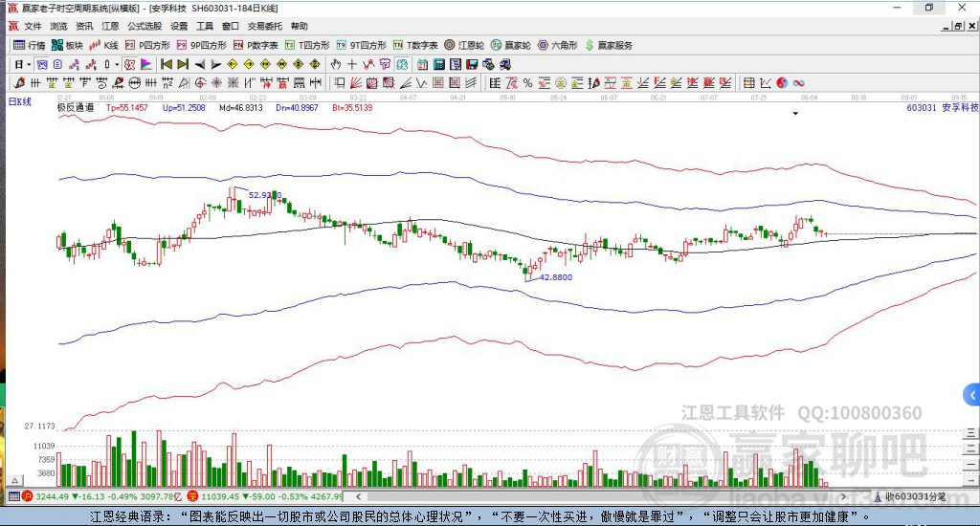Open 赢家服务 service link
The image size is (980, 526).
609,45
